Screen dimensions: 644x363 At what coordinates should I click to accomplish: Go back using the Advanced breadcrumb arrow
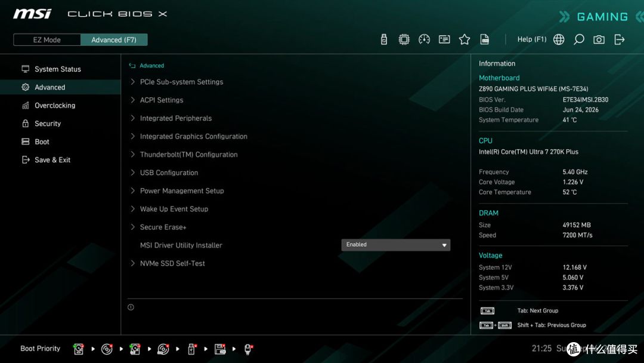pos(132,65)
